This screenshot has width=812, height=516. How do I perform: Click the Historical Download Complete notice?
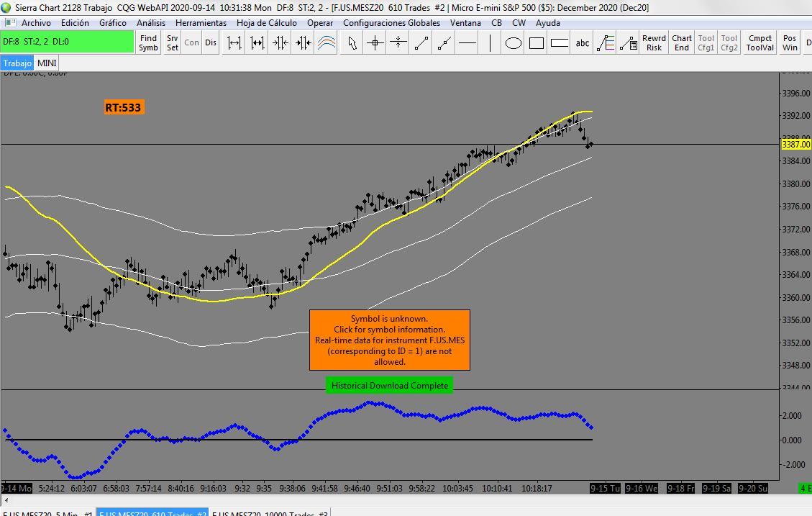click(x=389, y=386)
